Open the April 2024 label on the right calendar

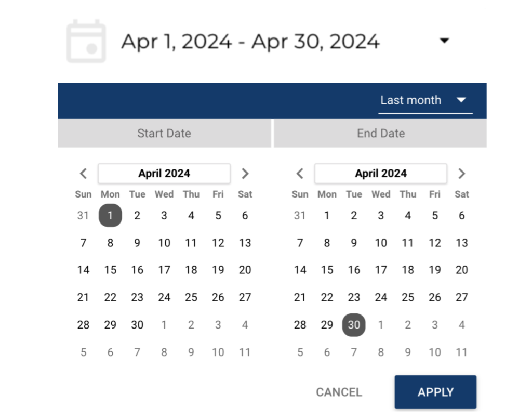(380, 173)
